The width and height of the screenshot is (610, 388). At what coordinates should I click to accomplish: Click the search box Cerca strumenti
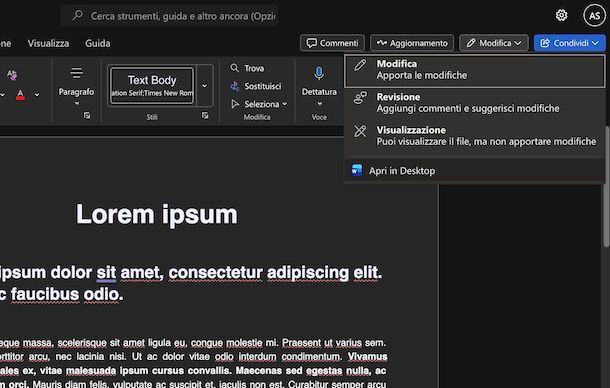tap(170, 16)
